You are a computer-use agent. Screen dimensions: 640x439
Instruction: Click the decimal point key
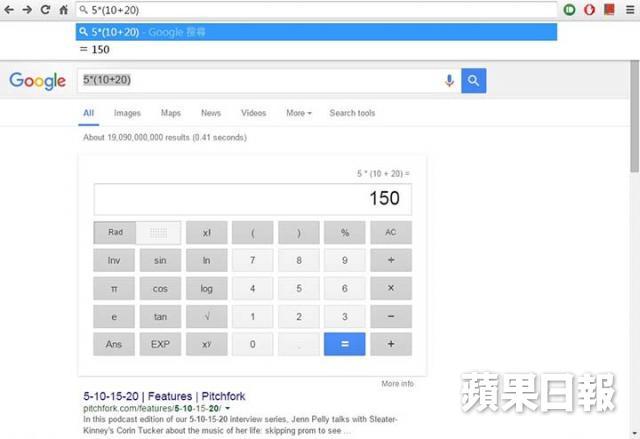[299, 344]
